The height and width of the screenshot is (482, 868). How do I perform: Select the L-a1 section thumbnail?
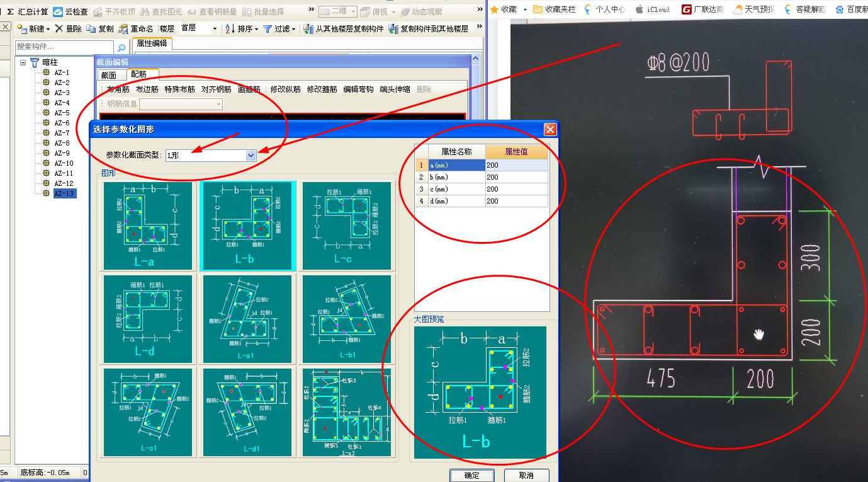tap(247, 318)
